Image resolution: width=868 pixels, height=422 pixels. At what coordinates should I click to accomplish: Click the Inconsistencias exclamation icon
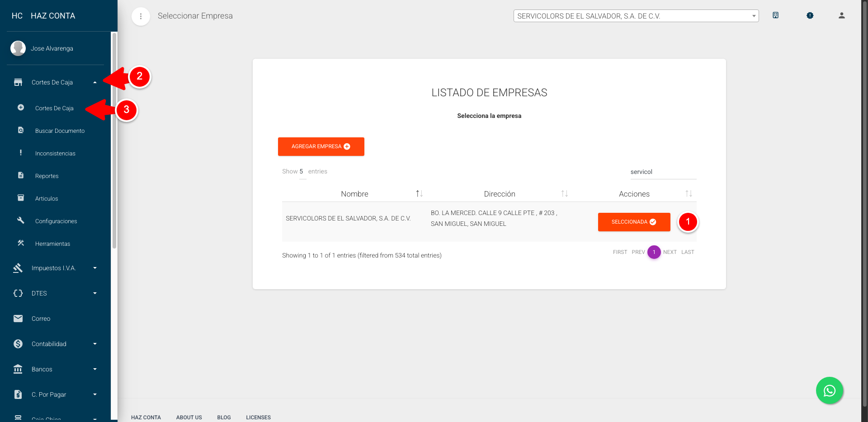coord(21,153)
